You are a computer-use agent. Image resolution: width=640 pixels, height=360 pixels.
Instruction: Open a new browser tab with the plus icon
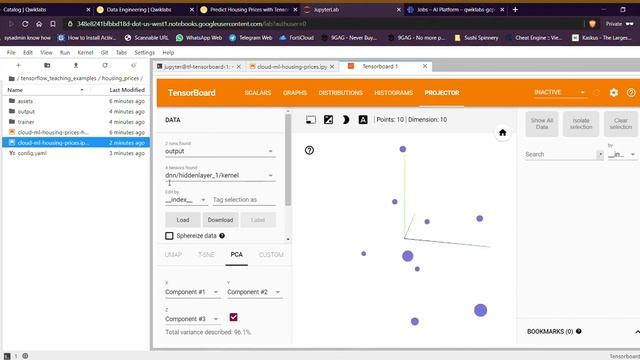[x=515, y=9]
